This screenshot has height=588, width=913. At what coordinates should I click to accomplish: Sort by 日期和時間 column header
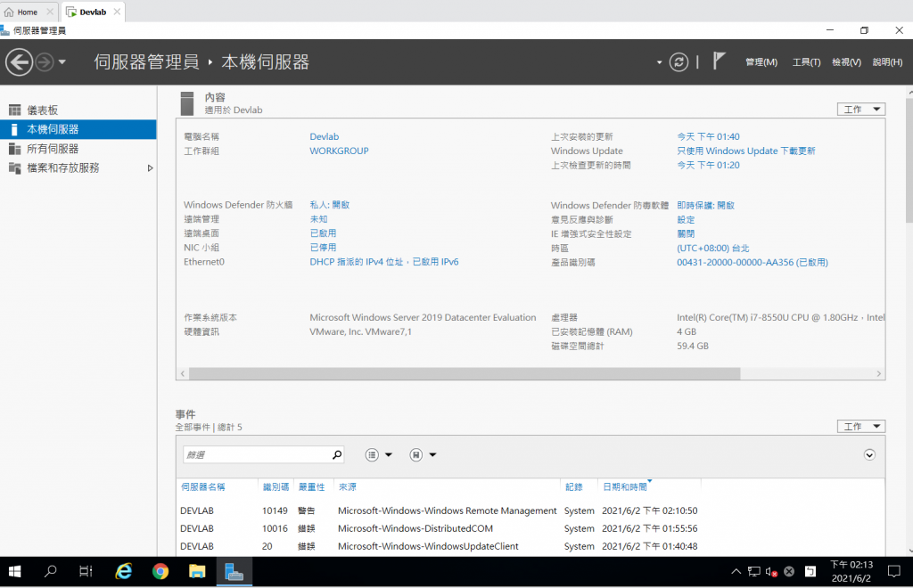pos(625,486)
